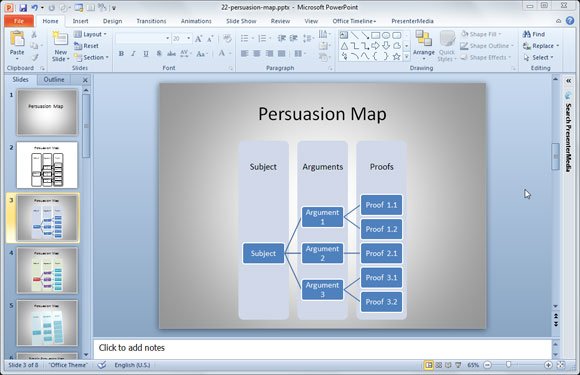Select the Oval shape in the shapes gallery

[386, 36]
